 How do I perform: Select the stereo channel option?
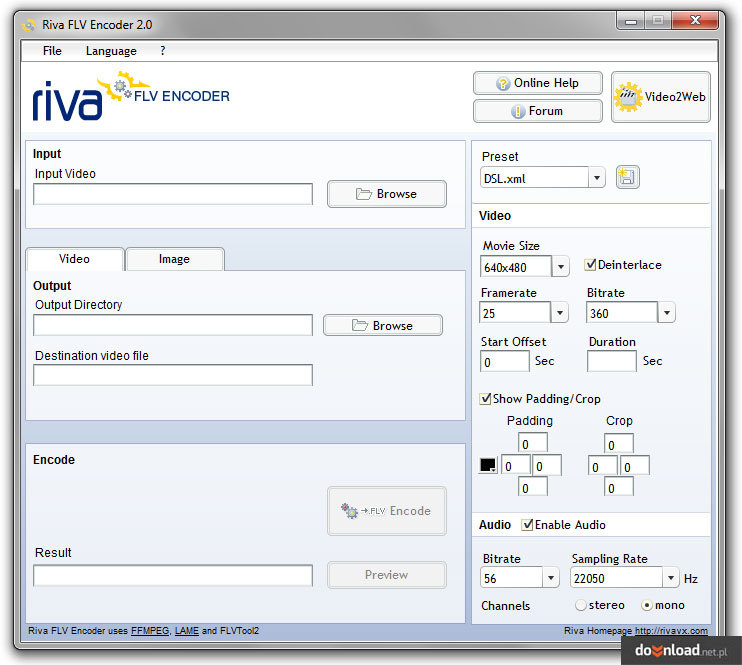[581, 605]
